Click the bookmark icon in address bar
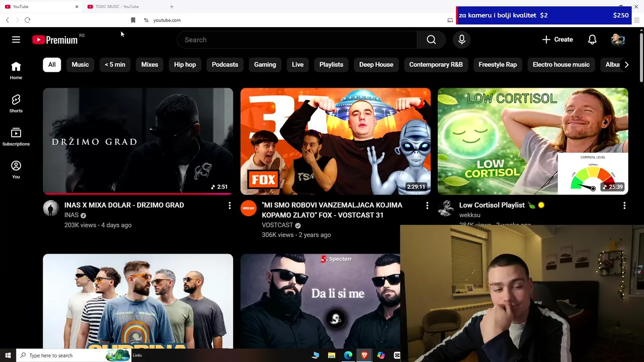The height and width of the screenshot is (362, 644). click(x=133, y=20)
